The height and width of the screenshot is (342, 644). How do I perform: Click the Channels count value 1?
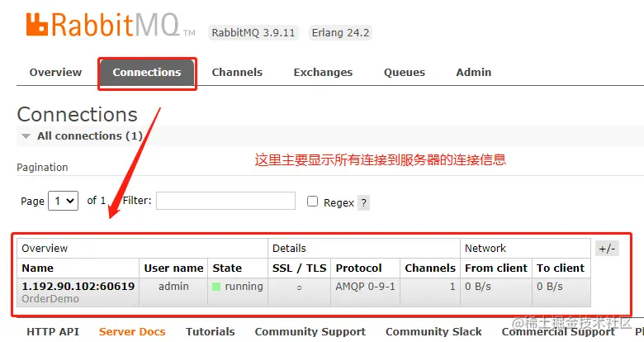pyautogui.click(x=452, y=286)
